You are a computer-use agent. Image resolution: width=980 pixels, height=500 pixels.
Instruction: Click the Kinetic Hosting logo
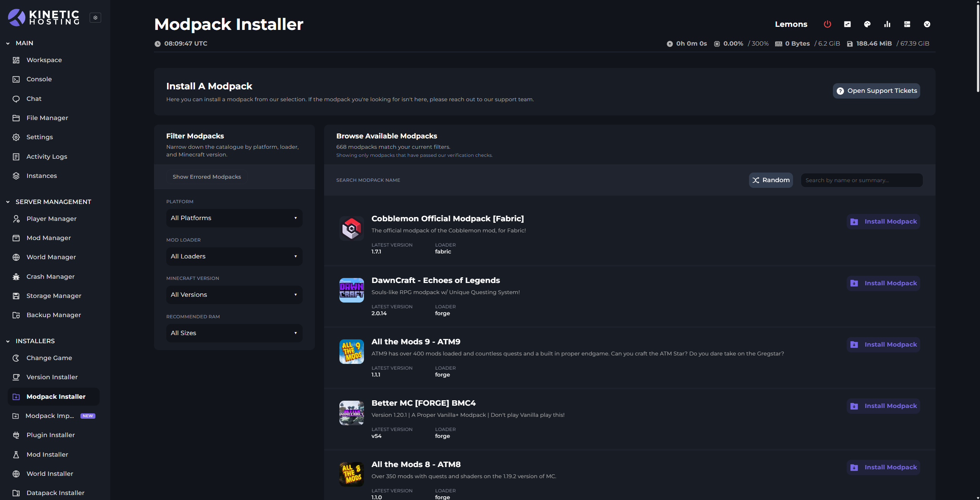point(44,17)
